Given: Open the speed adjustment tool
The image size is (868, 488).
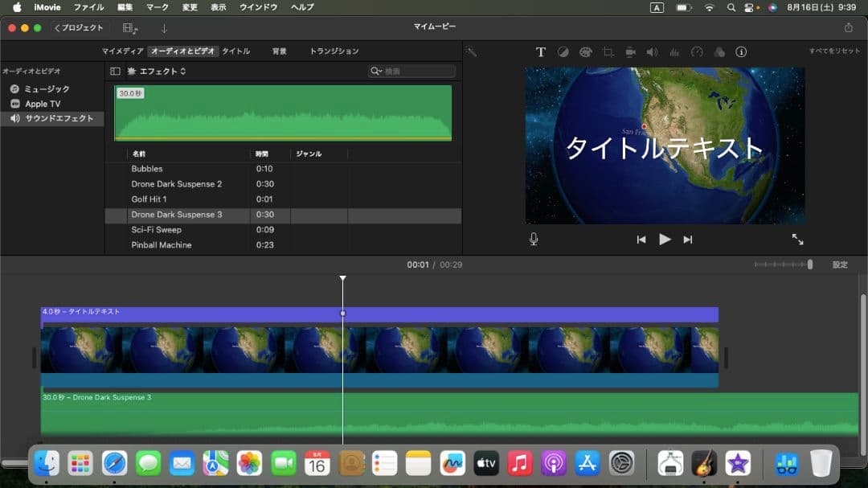Looking at the screenshot, I should [x=697, y=52].
